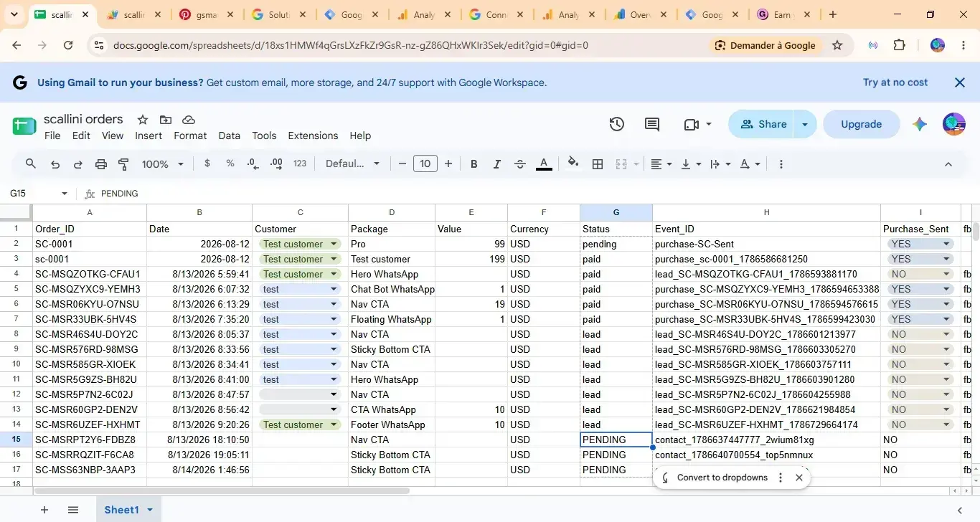The height and width of the screenshot is (522, 980).
Task: Reload the browser page
Action: click(x=68, y=45)
